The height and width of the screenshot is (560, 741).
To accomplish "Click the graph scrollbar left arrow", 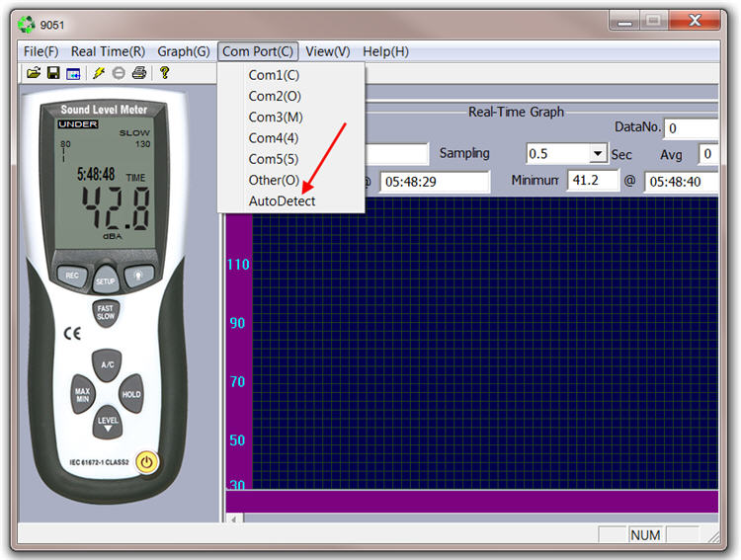I will 234,519.
